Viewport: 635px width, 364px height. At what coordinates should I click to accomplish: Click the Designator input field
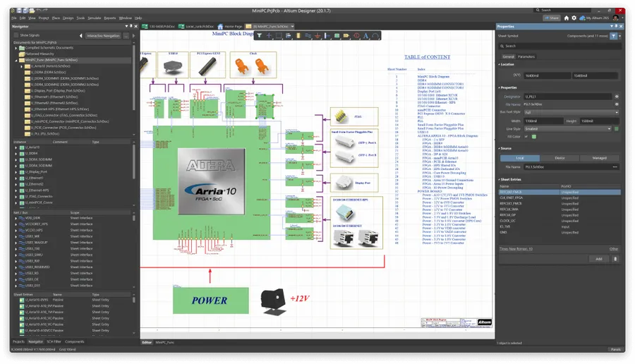pos(568,97)
